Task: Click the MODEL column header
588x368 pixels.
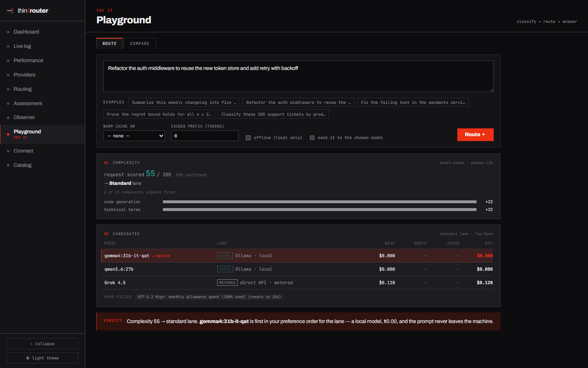Action: (110, 243)
